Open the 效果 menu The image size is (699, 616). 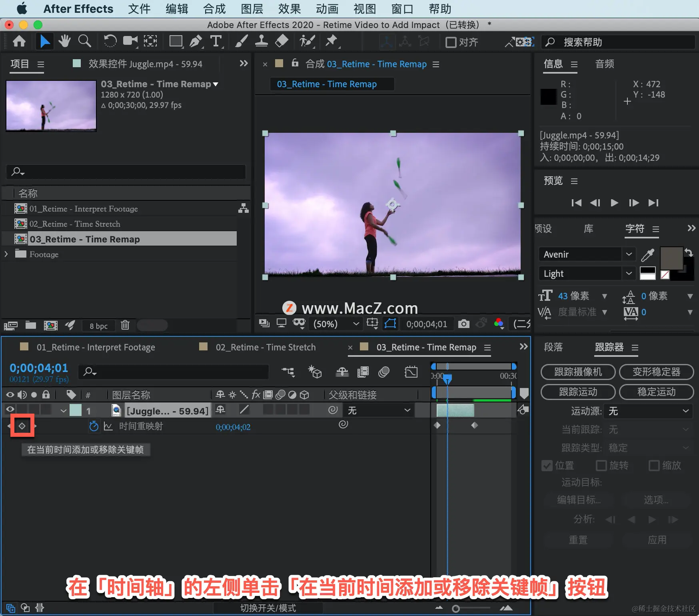point(290,9)
